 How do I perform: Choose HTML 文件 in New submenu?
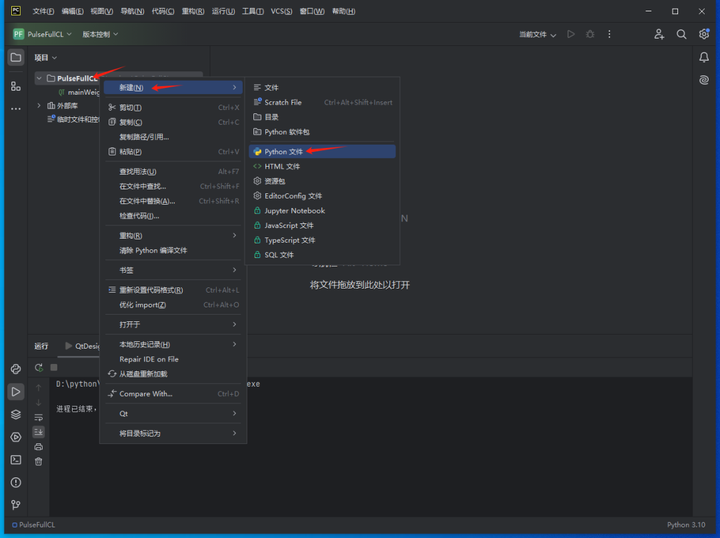(x=322, y=166)
